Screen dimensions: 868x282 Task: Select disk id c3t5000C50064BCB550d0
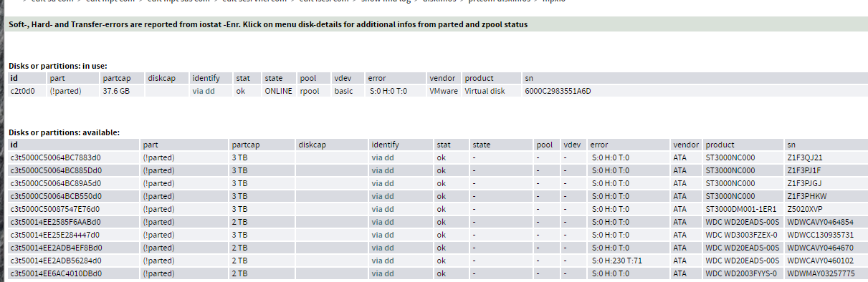coord(55,196)
